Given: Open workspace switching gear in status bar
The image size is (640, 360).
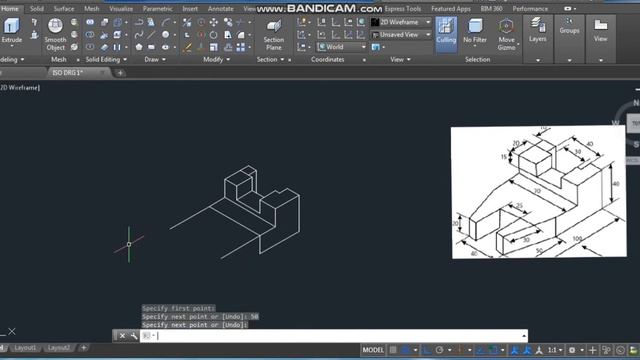Looking at the screenshot, I should point(572,350).
